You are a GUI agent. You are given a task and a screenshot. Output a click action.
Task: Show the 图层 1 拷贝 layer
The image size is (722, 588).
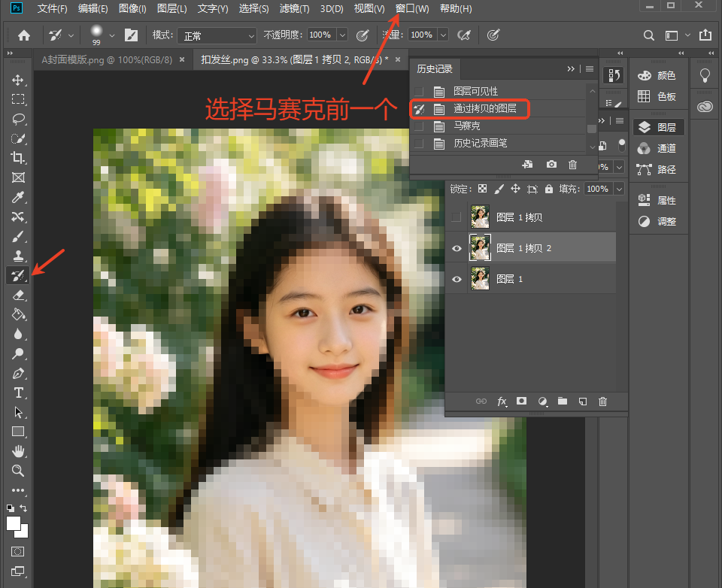pyautogui.click(x=457, y=217)
